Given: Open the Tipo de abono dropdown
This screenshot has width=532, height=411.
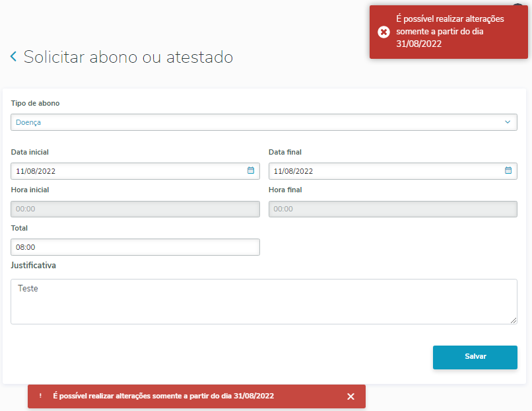Looking at the screenshot, I should pyautogui.click(x=264, y=122).
